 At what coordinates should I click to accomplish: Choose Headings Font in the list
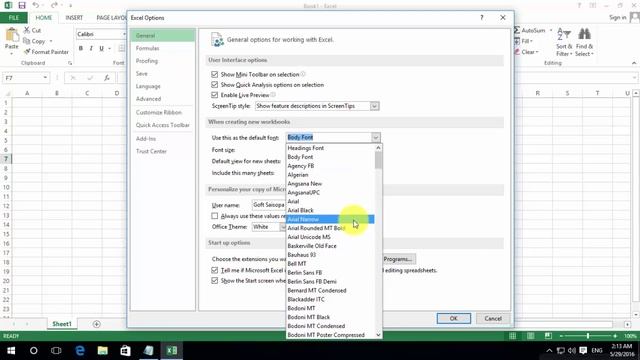coord(330,148)
